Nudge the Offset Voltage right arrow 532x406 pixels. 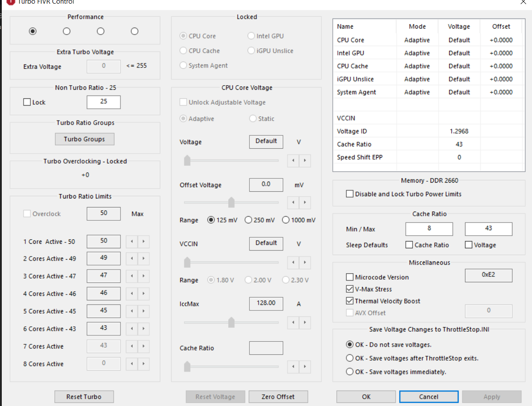pos(305,203)
